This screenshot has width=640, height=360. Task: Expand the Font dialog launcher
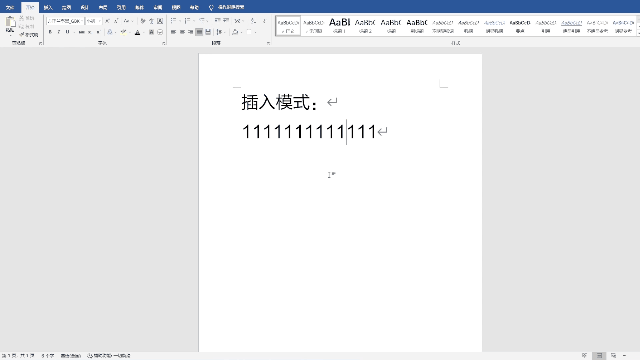(164, 43)
